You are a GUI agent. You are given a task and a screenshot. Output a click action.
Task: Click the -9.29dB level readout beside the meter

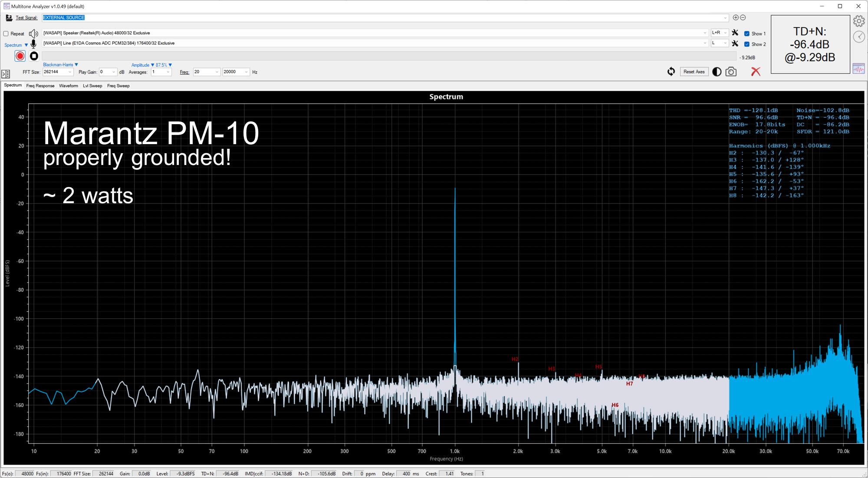[x=747, y=58]
